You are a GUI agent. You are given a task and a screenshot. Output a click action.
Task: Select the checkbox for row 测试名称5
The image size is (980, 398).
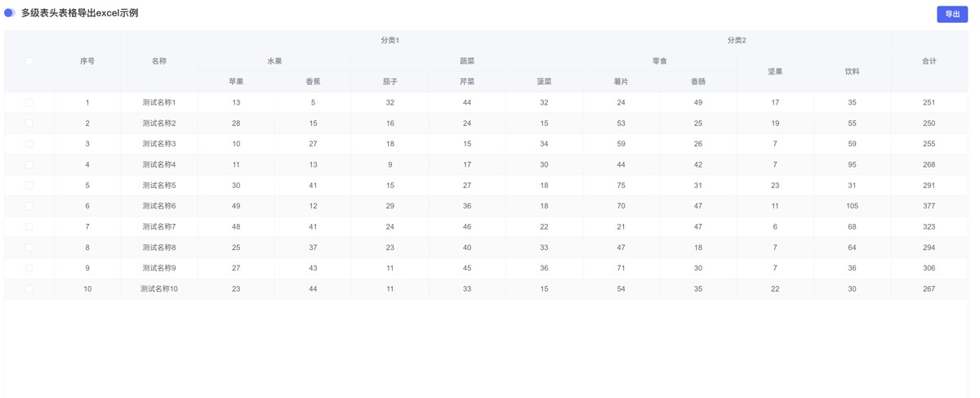tap(29, 186)
